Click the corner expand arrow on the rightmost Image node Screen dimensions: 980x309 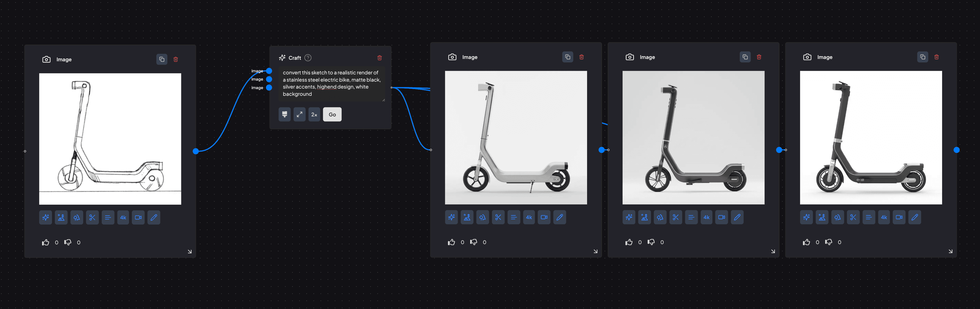click(951, 251)
